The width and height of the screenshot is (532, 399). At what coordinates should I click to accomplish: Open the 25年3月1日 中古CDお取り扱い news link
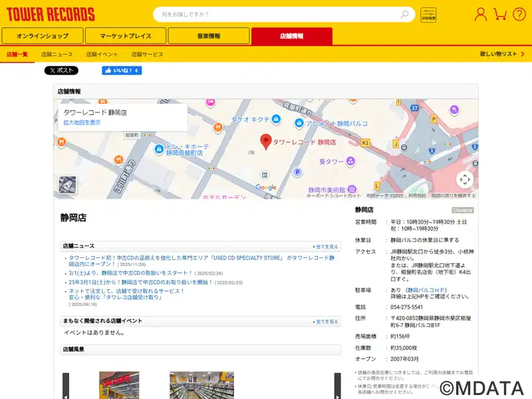[x=140, y=282]
